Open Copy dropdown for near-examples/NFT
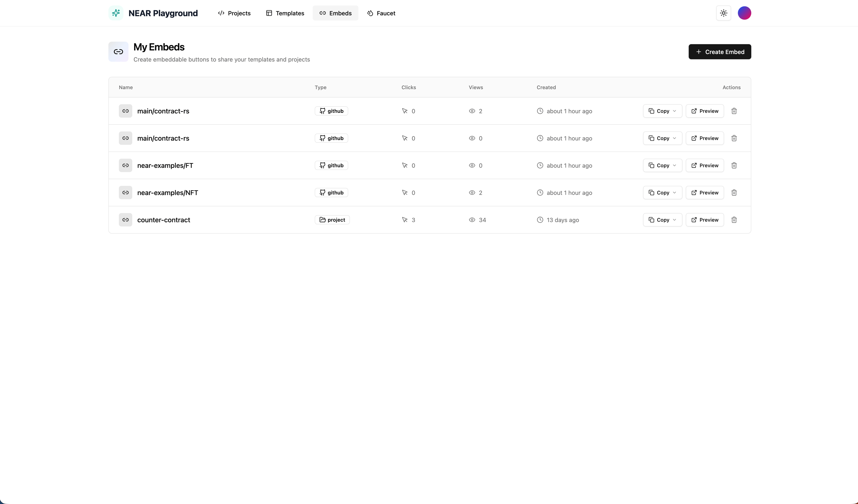858x504 pixels. (663, 193)
